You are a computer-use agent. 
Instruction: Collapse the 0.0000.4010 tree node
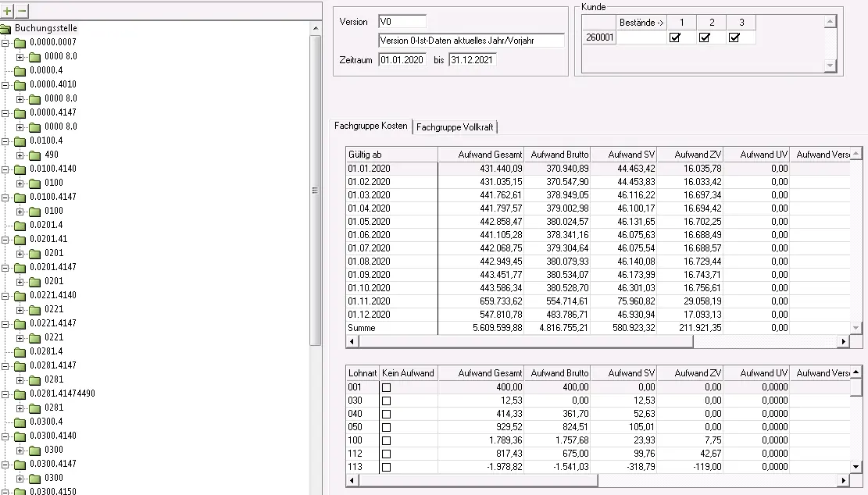coord(6,84)
